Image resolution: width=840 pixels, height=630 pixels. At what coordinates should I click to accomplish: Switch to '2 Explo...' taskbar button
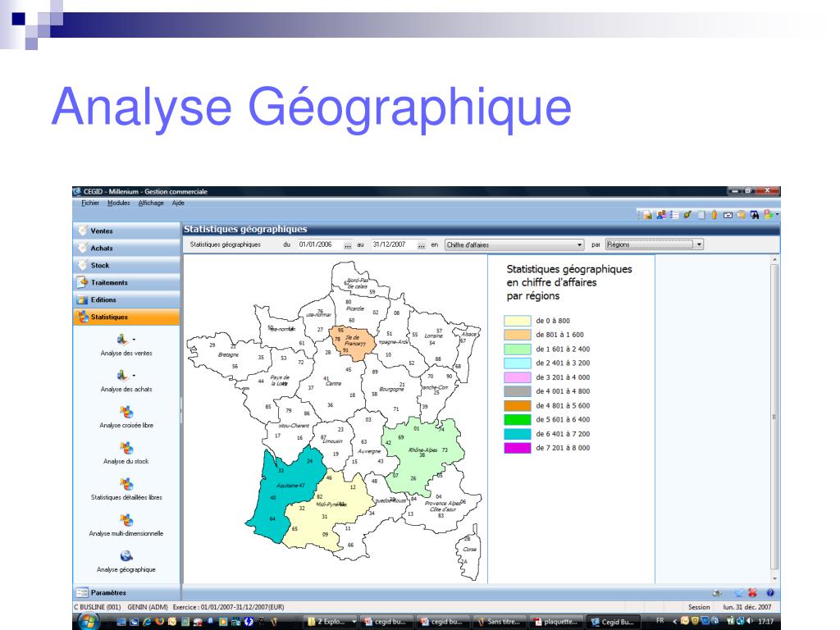tap(331, 622)
